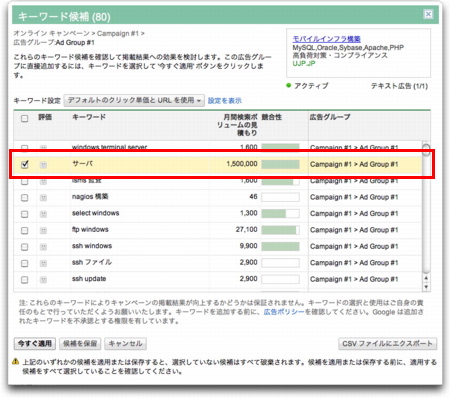Click the green アクティブ status dot
The image size is (450, 398).
coord(289,85)
